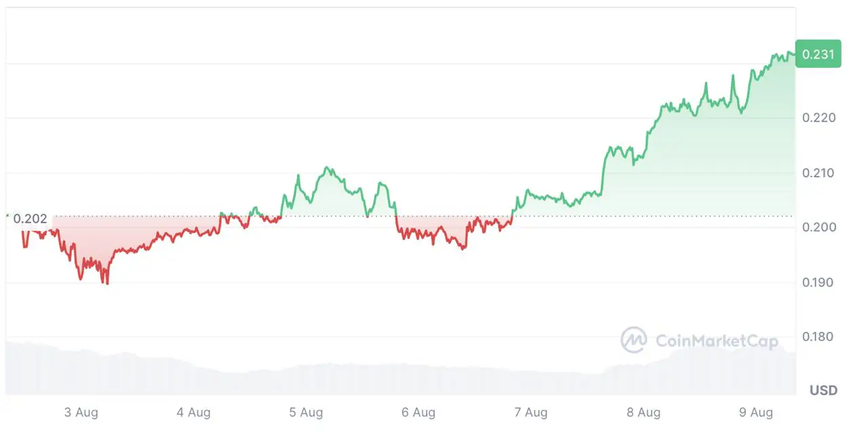The width and height of the screenshot is (868, 446).
Task: Click the 0.180 price axis label
Action: (x=818, y=337)
